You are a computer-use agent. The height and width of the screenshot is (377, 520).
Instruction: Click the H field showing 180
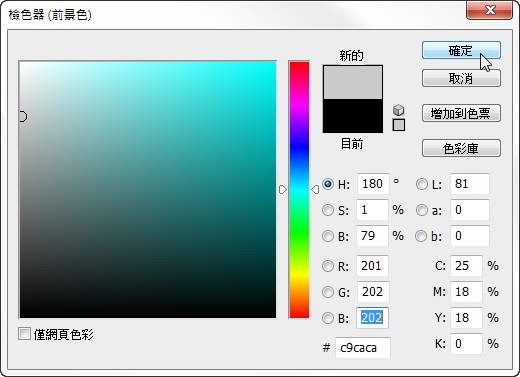pos(373,184)
